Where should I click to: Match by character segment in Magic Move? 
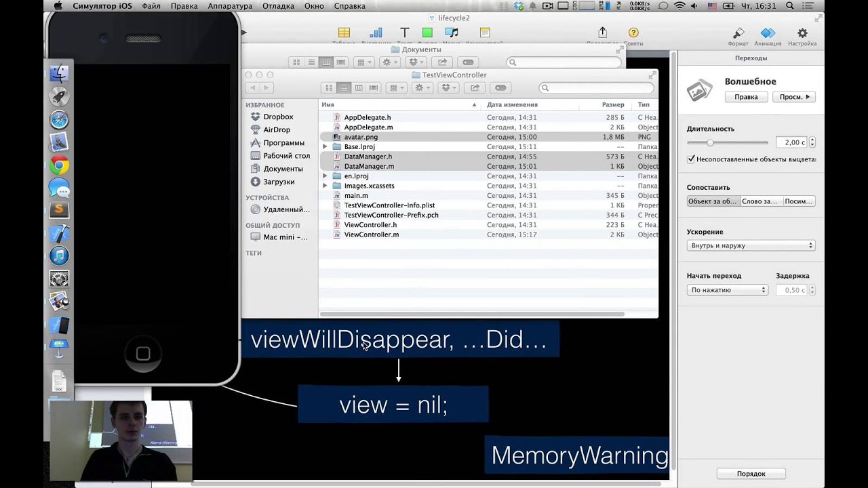pos(798,201)
